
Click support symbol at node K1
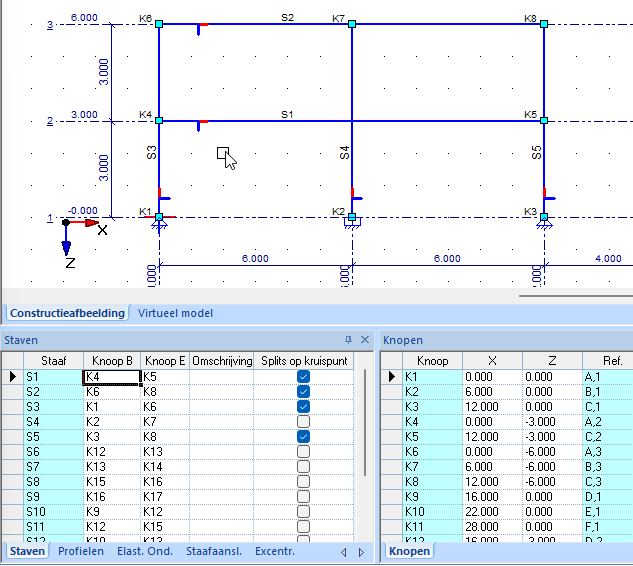click(x=159, y=224)
